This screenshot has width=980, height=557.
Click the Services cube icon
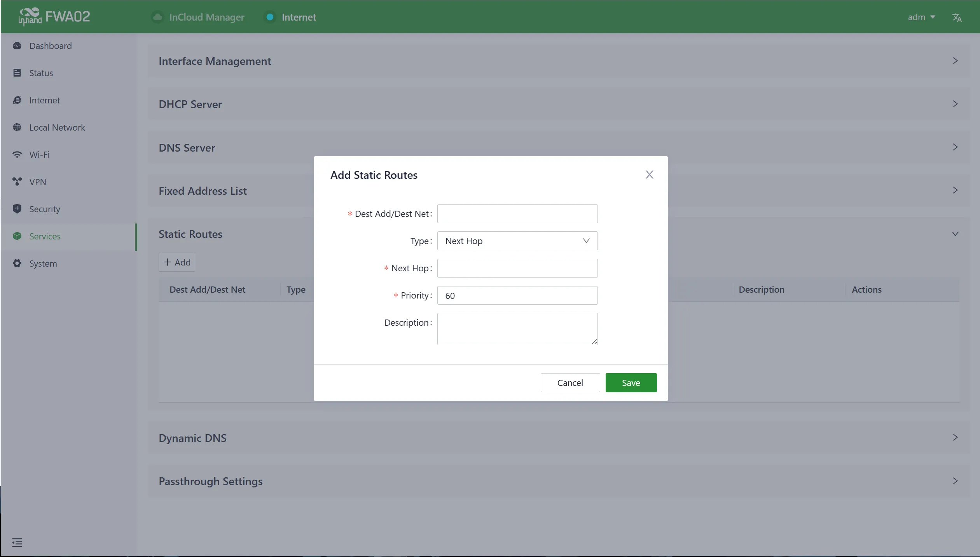[x=17, y=236]
